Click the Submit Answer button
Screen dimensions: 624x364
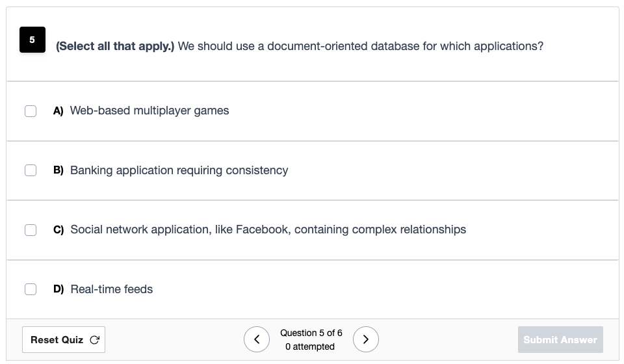[x=560, y=340]
